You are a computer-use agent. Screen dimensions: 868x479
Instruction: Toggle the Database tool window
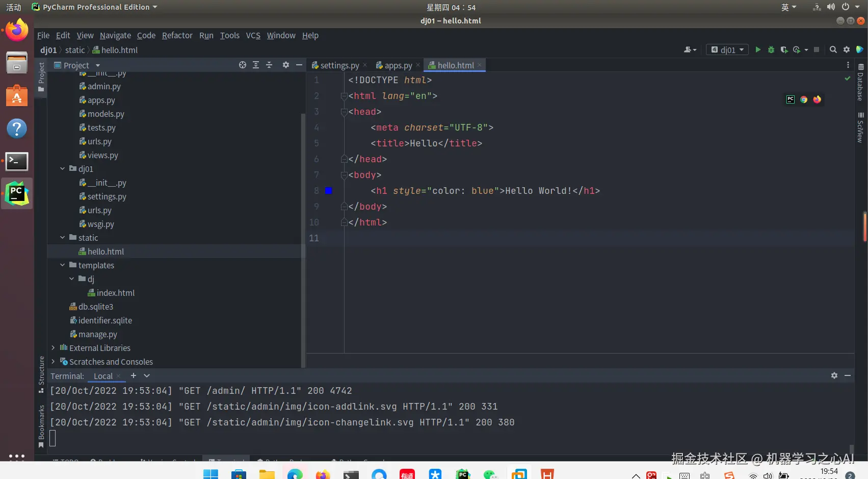click(x=861, y=82)
